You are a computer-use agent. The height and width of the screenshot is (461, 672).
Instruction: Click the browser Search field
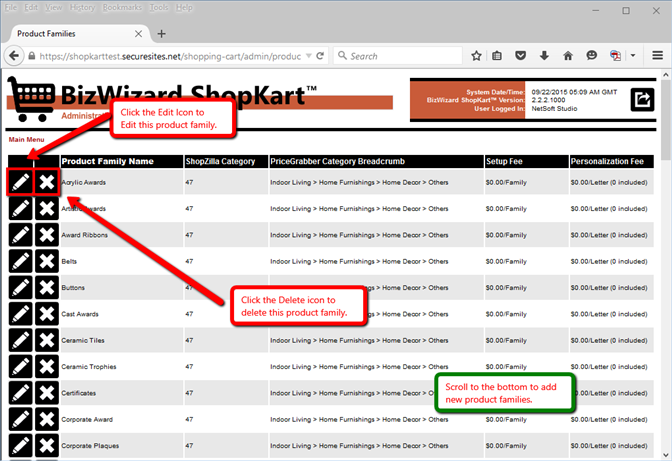click(398, 56)
